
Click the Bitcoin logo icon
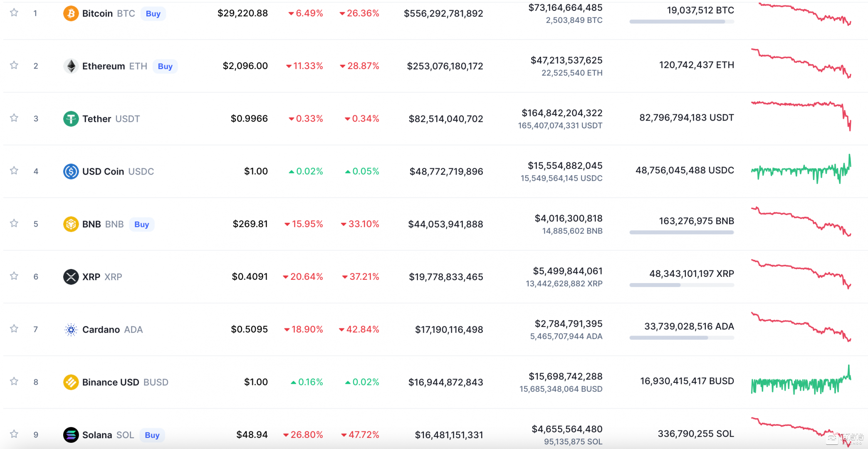pos(71,14)
